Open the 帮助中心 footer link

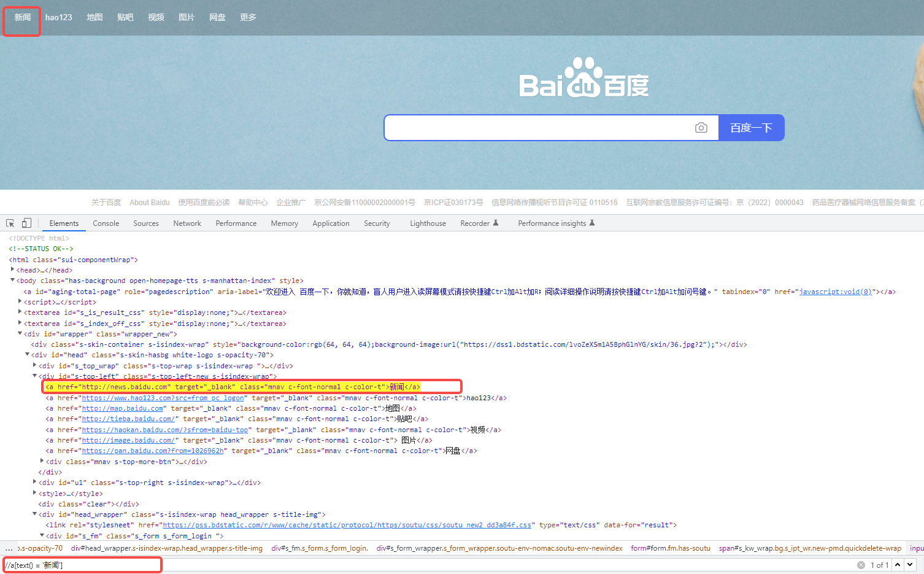coord(253,202)
